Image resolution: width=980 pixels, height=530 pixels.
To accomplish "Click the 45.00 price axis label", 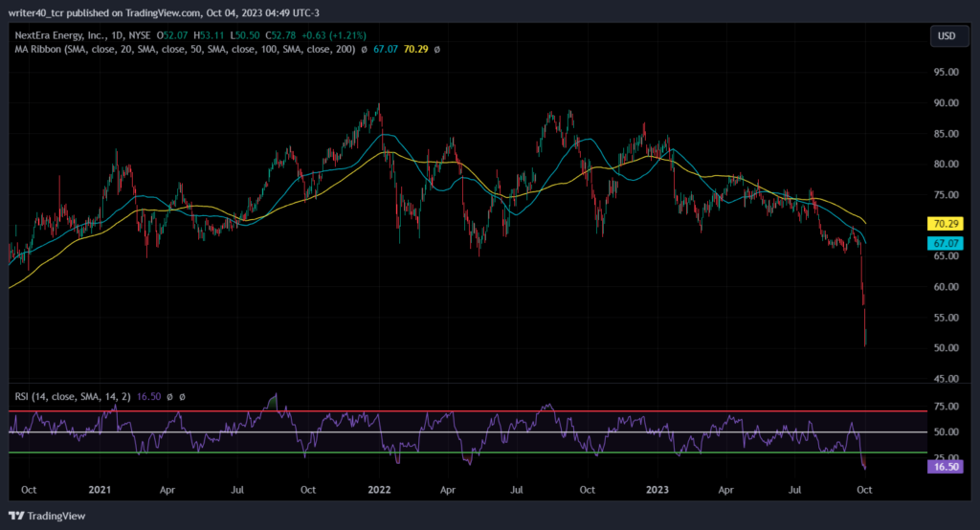I will coord(947,378).
